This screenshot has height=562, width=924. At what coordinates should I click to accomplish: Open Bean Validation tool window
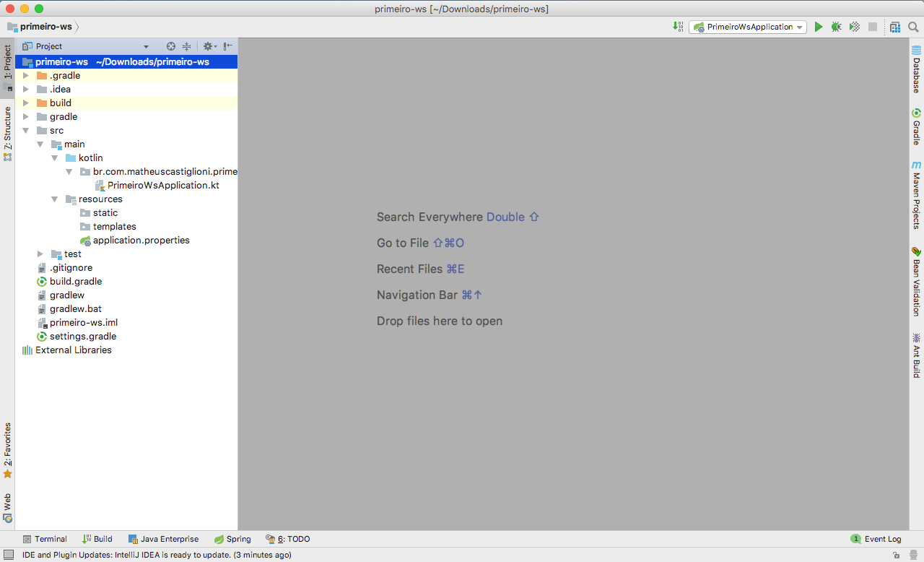917,281
